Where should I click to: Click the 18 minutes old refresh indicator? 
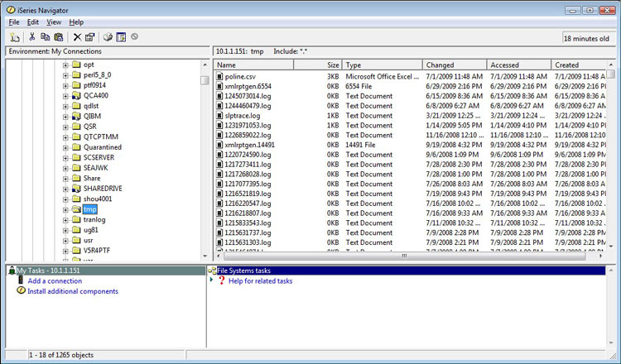click(589, 38)
